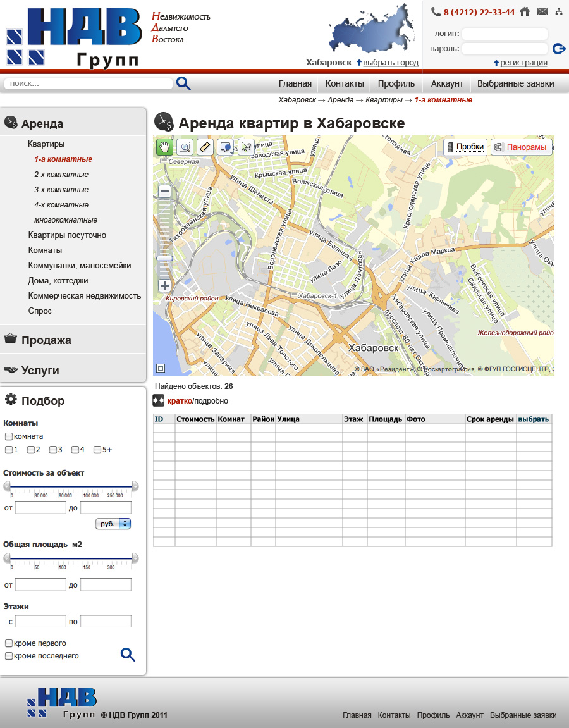Go to 'Выбранные заявки' in top menu
Image resolution: width=569 pixels, height=728 pixels.
(x=515, y=83)
